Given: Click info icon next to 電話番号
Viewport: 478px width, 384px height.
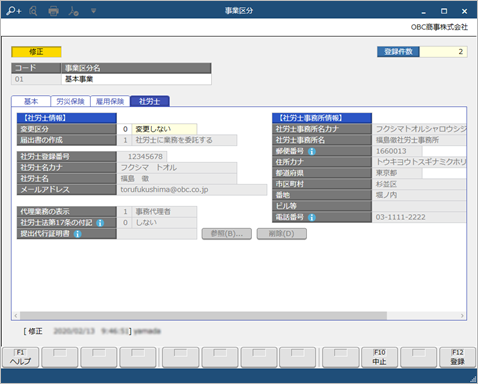Looking at the screenshot, I should [x=312, y=217].
